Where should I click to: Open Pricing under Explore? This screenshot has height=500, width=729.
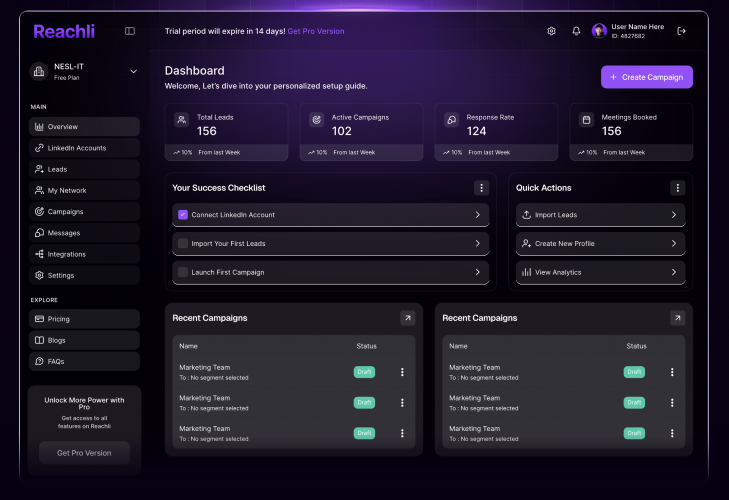click(84, 319)
